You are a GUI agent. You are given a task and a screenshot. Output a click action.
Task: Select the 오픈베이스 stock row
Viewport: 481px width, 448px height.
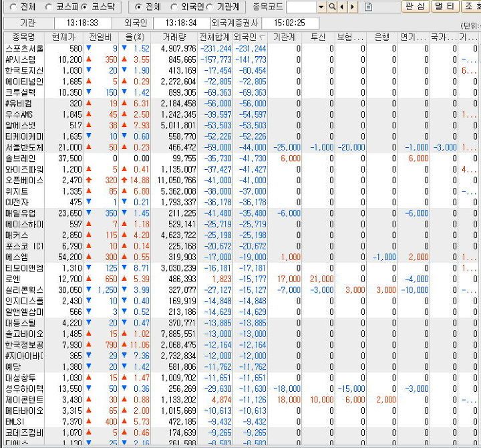point(240,181)
